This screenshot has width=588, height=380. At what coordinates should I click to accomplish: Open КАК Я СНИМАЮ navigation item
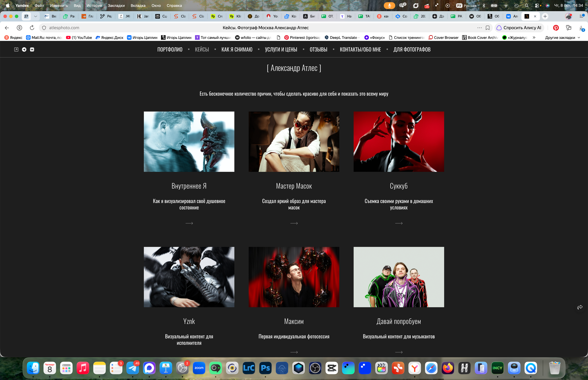click(237, 49)
